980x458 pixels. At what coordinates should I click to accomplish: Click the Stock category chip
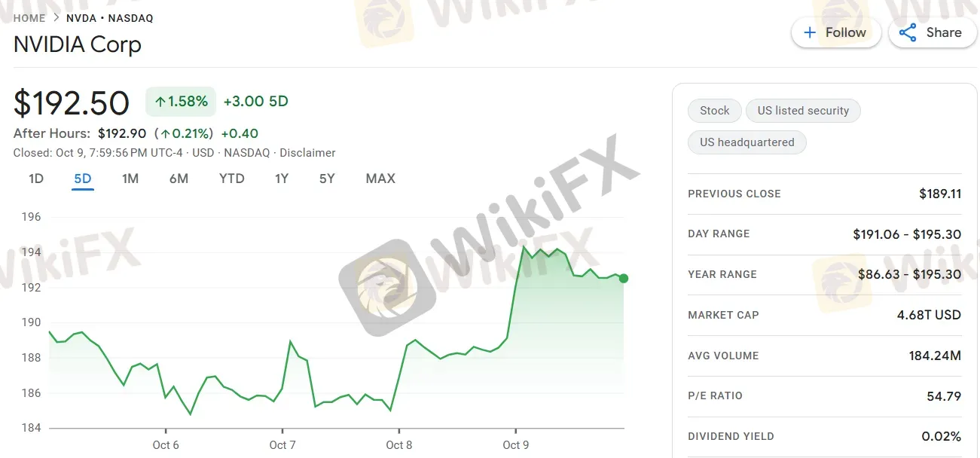click(714, 111)
